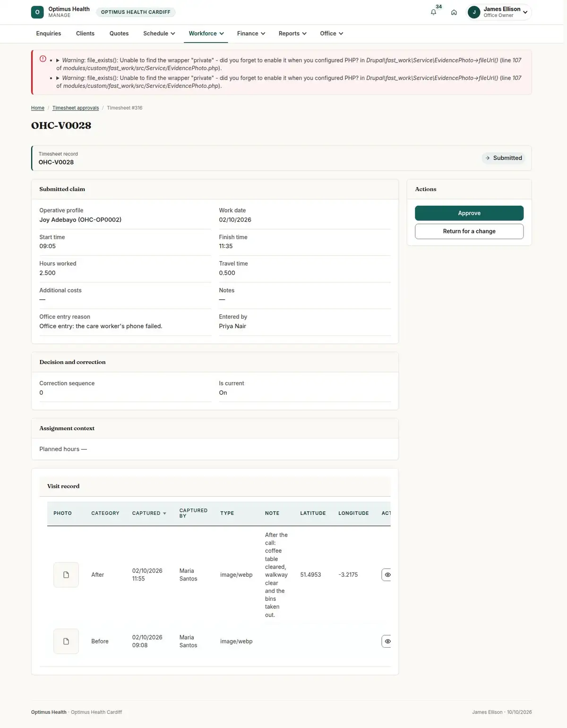
Task: View the After evidence with eye icon
Action: (x=387, y=575)
